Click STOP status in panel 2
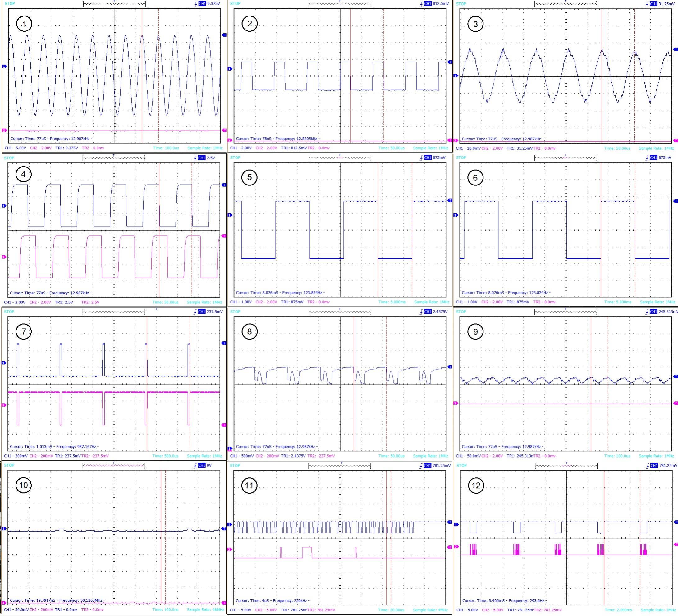The width and height of the screenshot is (678, 616). tap(235, 4)
